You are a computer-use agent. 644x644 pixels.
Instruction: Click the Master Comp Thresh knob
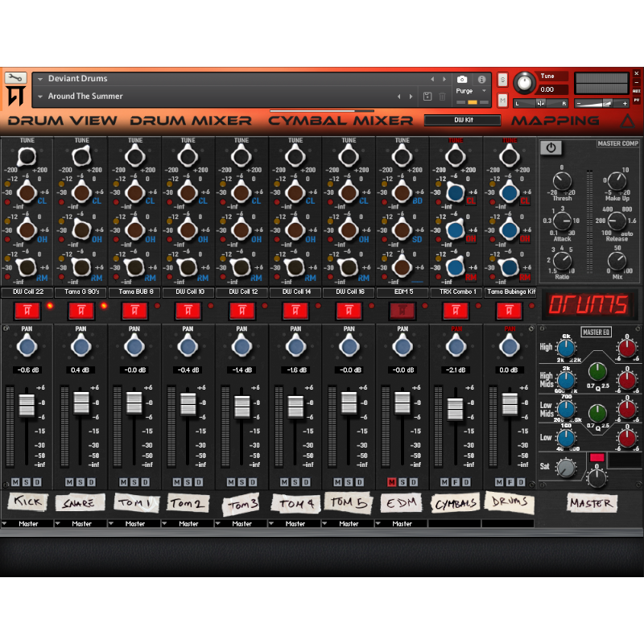(x=562, y=180)
